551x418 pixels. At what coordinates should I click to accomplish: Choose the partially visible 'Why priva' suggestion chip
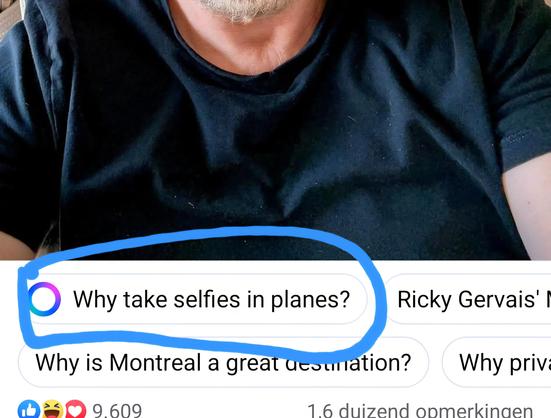pos(497,362)
